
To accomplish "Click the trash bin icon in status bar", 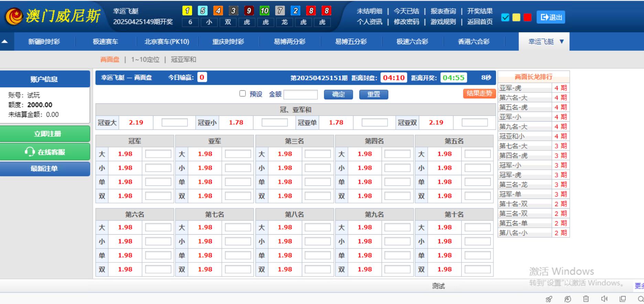I will (x=586, y=299).
